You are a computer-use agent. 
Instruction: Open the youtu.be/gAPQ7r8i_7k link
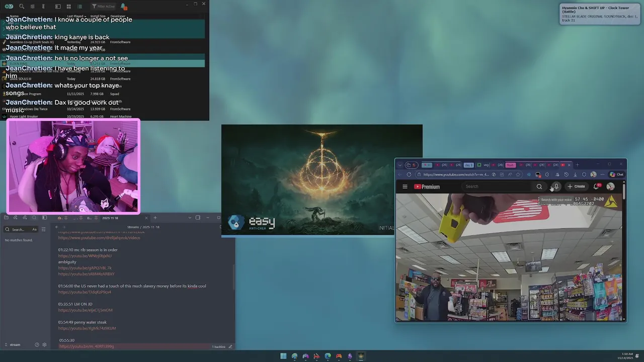tap(85, 268)
